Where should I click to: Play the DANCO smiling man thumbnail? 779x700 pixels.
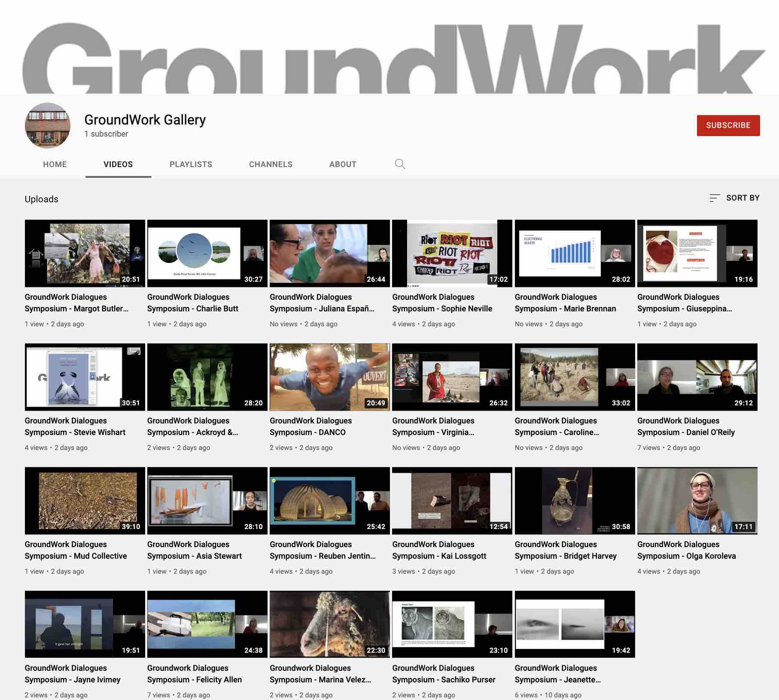[x=330, y=377]
